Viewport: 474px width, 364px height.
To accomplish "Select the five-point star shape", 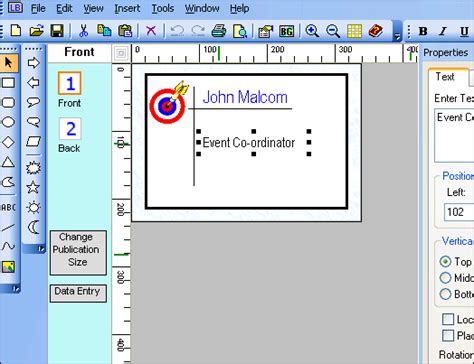I will (x=33, y=187).
